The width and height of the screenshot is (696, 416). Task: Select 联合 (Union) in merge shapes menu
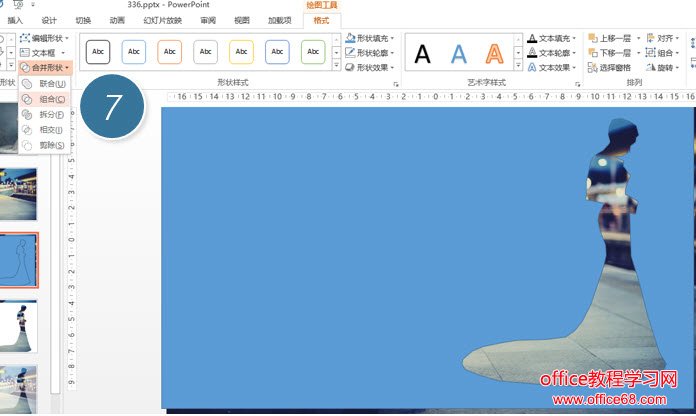[x=46, y=83]
